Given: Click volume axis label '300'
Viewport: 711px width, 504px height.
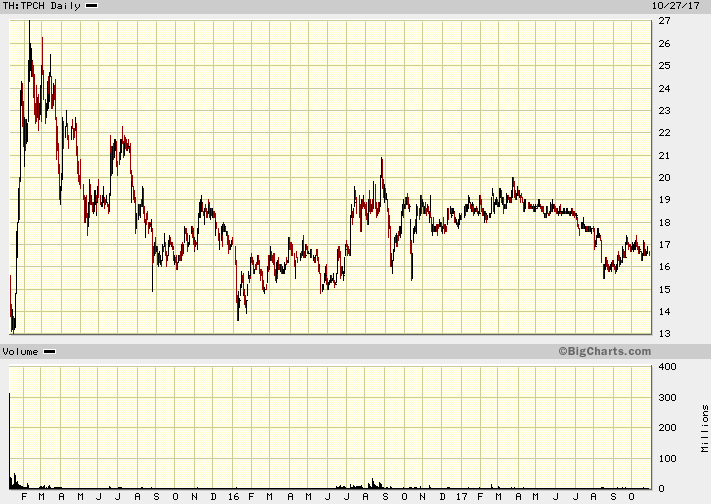Looking at the screenshot, I should 667,397.
